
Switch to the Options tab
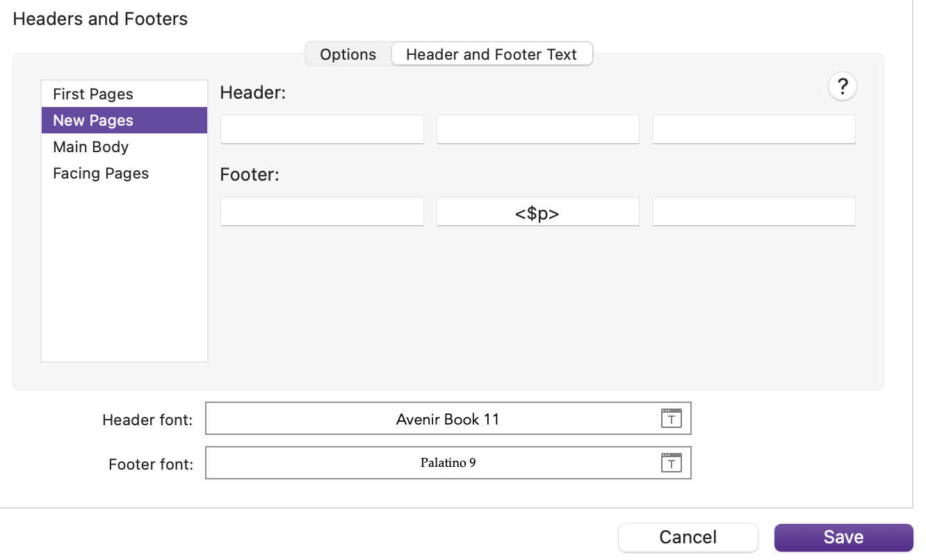348,54
